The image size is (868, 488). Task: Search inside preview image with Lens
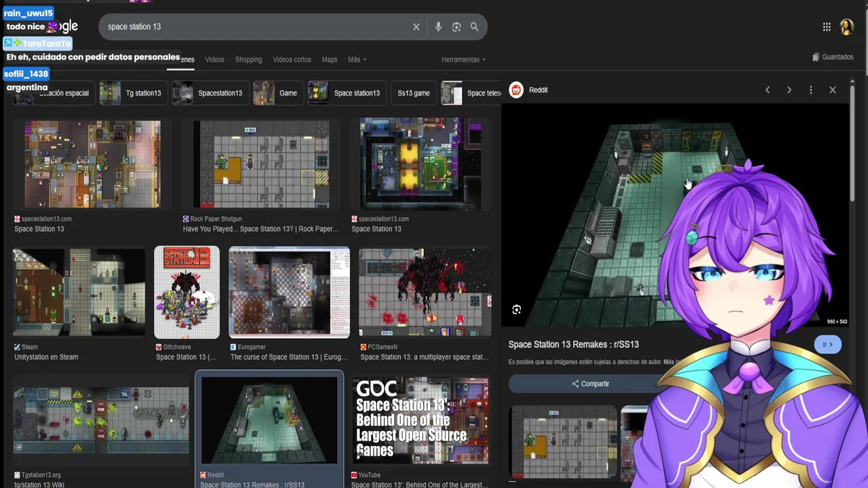[x=517, y=310]
